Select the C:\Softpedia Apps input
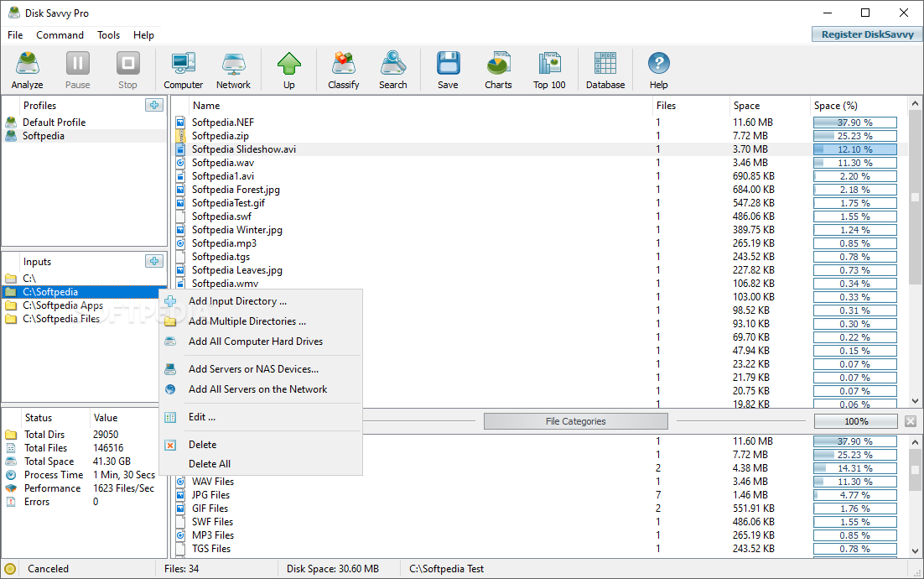Image resolution: width=924 pixels, height=579 pixels. 85,305
